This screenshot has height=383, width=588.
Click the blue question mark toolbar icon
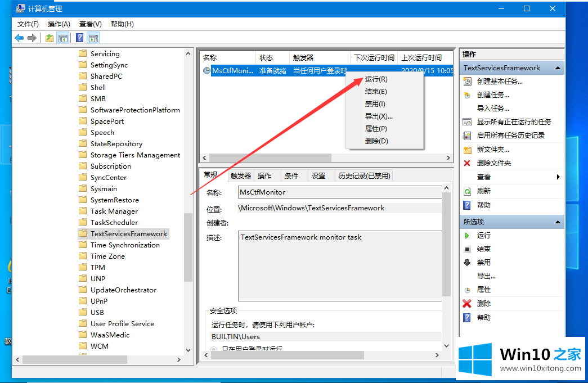coord(79,38)
